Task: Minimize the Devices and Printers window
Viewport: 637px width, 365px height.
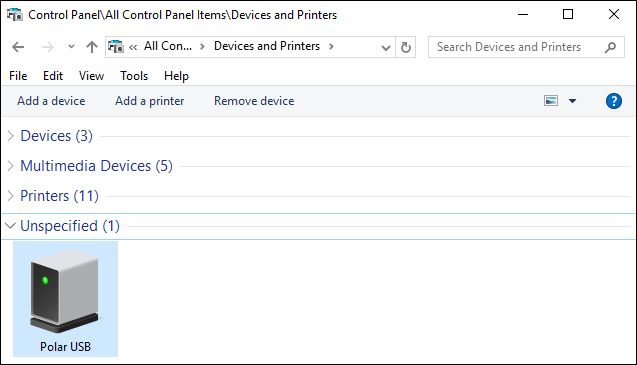Action: (523, 15)
